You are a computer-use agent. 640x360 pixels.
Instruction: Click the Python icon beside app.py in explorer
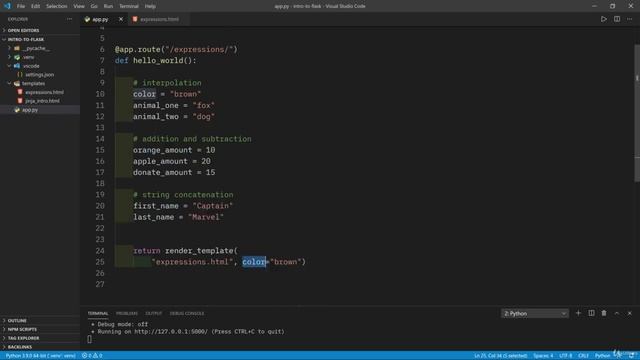tap(17, 110)
